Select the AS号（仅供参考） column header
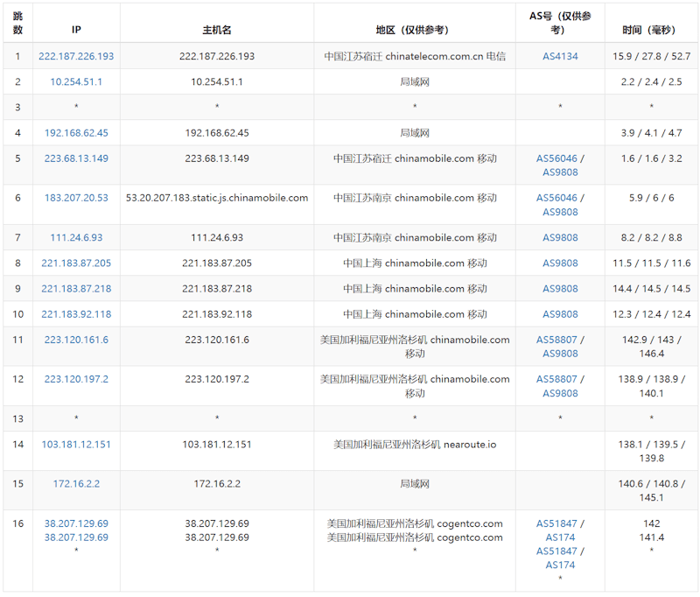 pos(560,23)
